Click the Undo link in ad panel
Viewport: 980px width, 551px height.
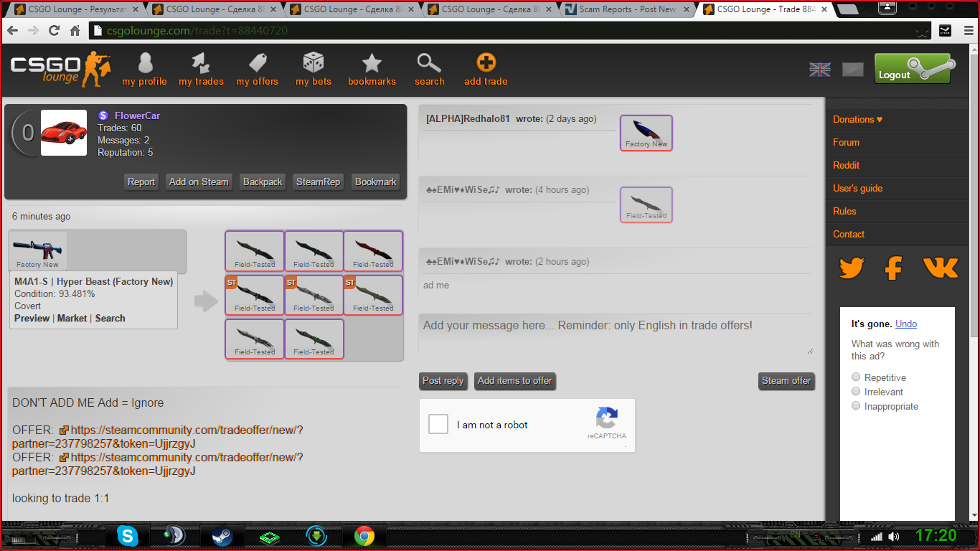(x=906, y=324)
